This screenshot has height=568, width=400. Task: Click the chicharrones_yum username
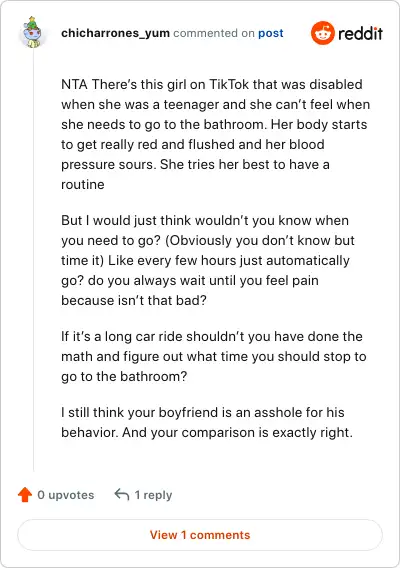click(x=115, y=33)
